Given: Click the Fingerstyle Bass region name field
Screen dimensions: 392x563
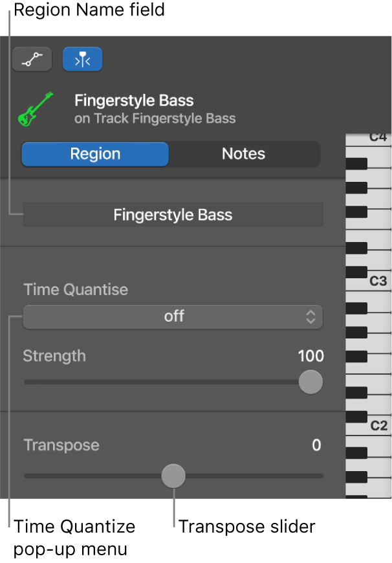Looking at the screenshot, I should point(173,214).
